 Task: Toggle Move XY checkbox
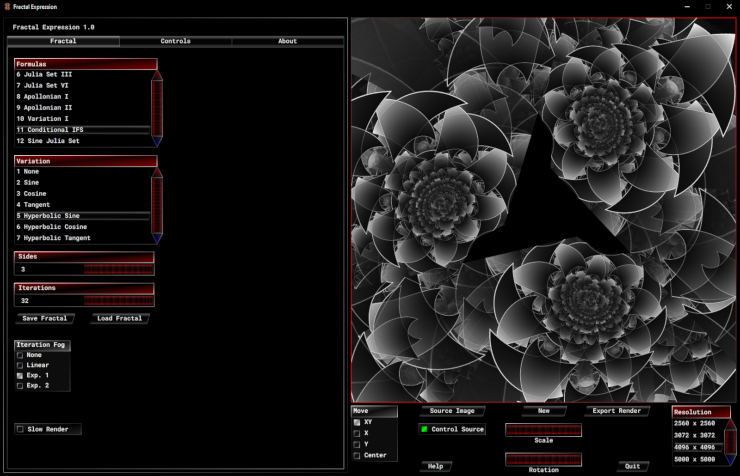(357, 423)
